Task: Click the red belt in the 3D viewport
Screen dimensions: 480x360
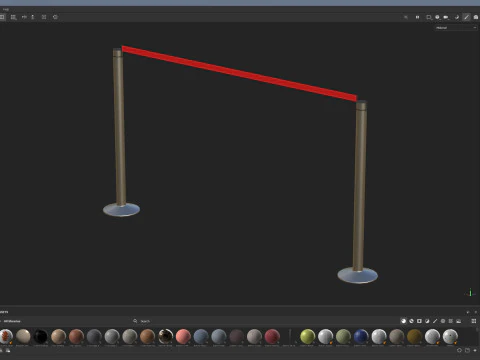Action: [239, 73]
